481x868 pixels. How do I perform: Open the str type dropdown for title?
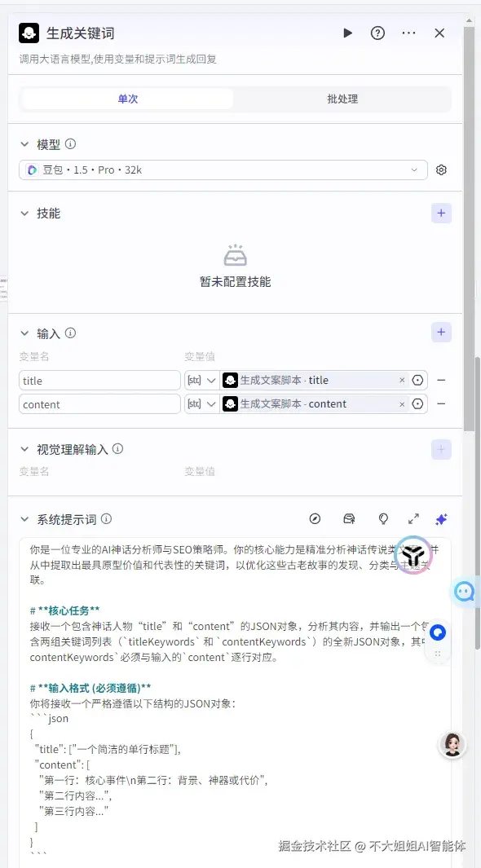pyautogui.click(x=201, y=381)
